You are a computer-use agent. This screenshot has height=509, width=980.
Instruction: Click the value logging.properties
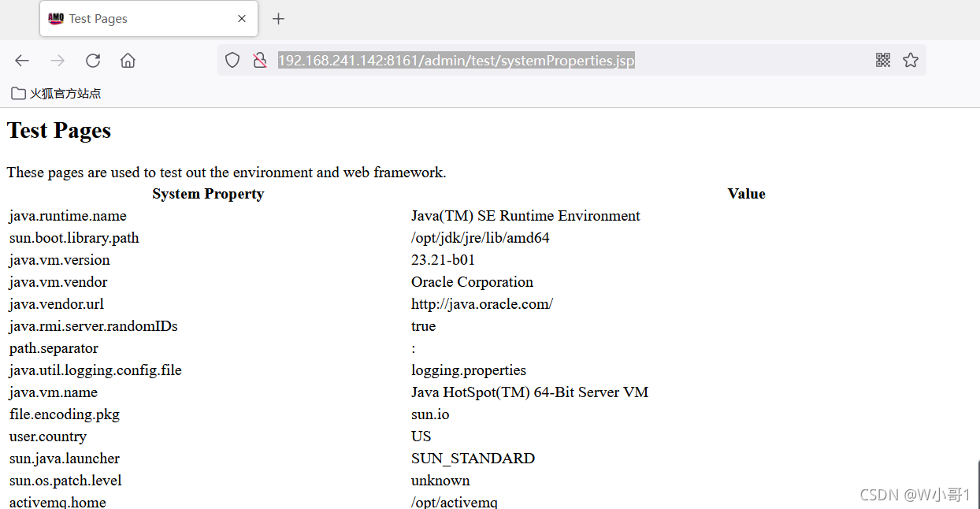coord(469,370)
